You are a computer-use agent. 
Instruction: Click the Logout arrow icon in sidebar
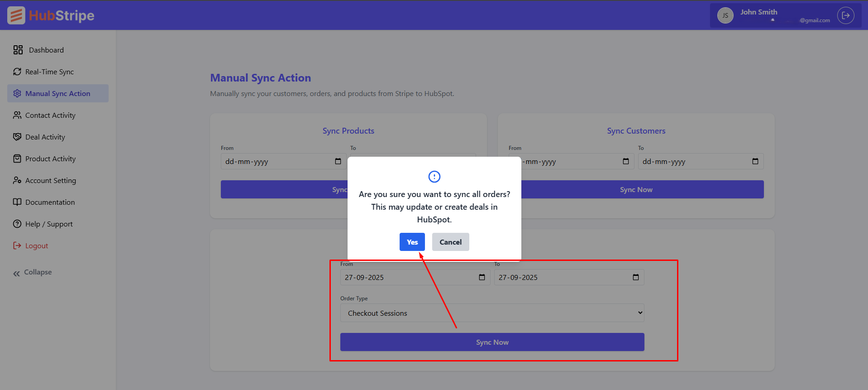point(17,246)
